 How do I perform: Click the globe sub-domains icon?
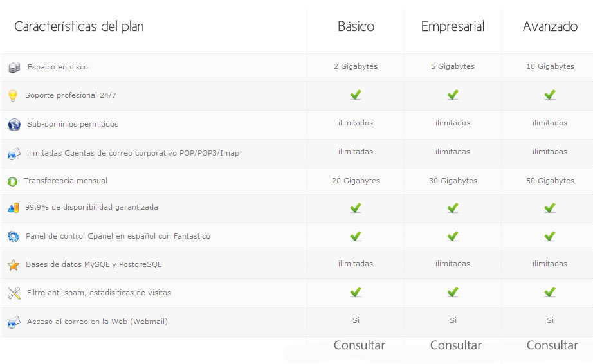pyautogui.click(x=14, y=125)
